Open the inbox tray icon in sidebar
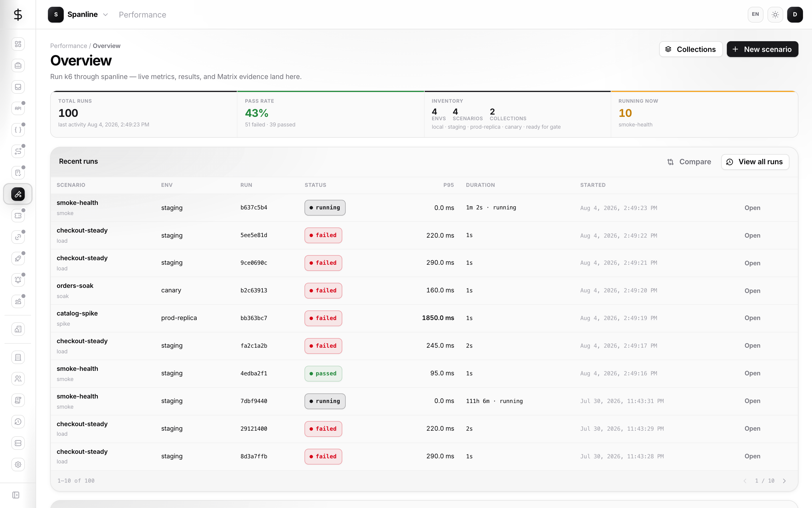Image resolution: width=812 pixels, height=508 pixels. tap(18, 87)
